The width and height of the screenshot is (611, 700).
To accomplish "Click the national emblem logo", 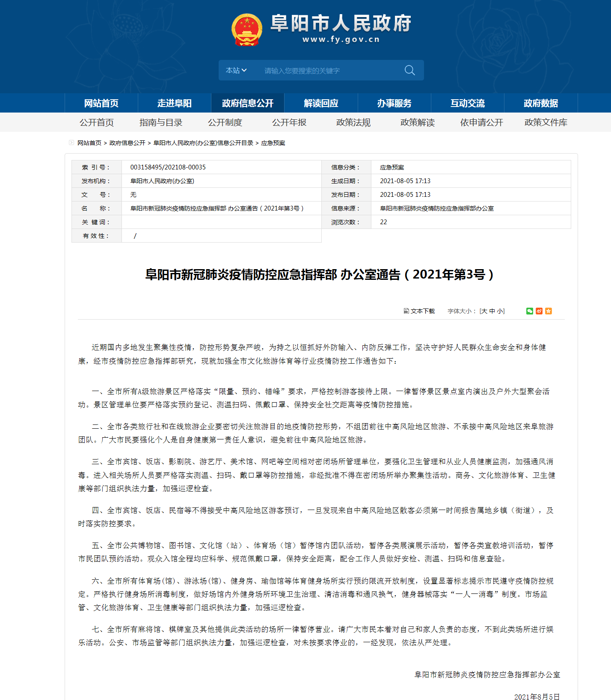I will click(x=247, y=30).
